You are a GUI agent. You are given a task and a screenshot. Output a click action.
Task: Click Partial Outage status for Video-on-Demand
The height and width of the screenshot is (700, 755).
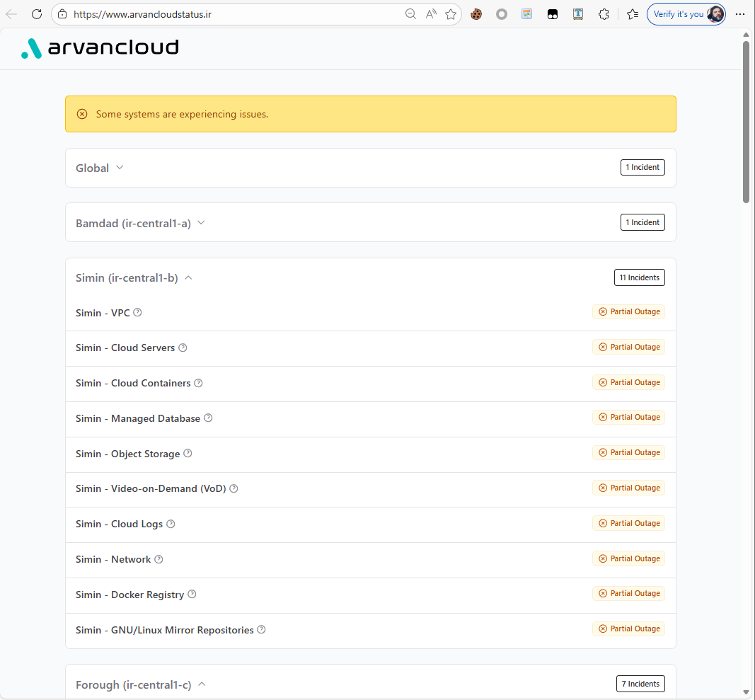pos(629,488)
